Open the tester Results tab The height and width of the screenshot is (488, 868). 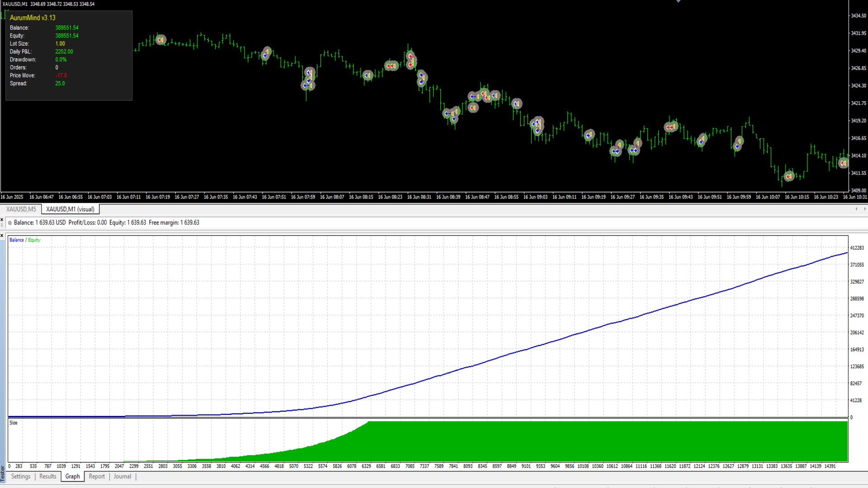[x=48, y=476]
